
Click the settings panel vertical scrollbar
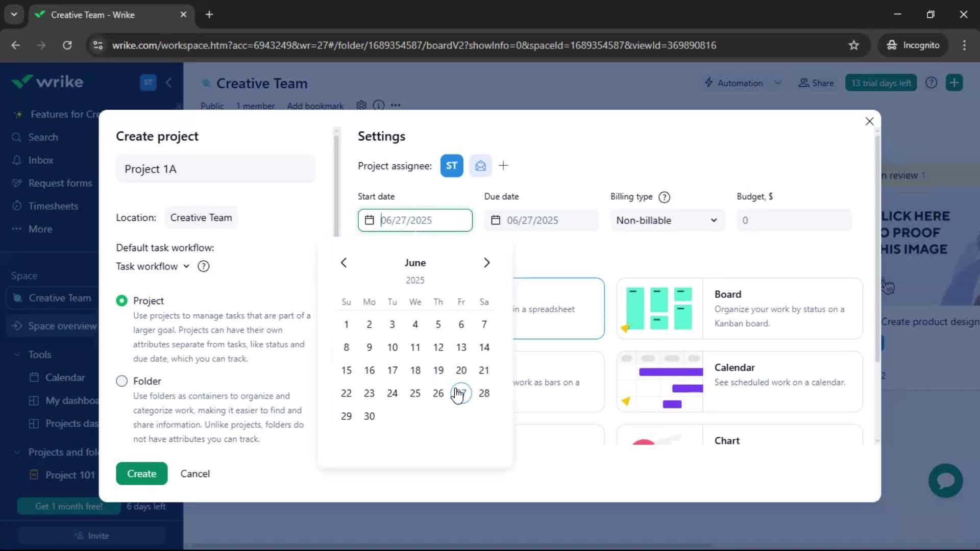point(877,249)
